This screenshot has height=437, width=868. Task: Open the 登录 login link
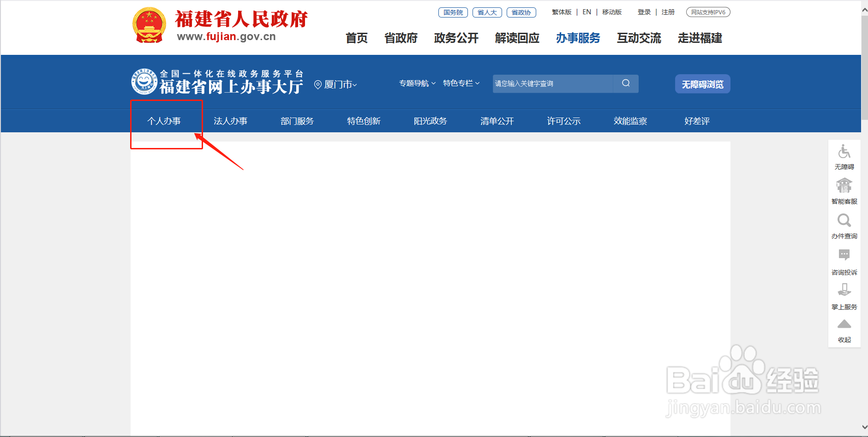point(644,12)
